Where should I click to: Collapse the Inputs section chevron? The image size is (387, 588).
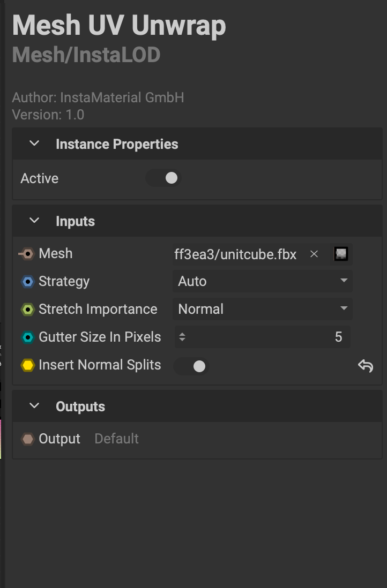[35, 221]
